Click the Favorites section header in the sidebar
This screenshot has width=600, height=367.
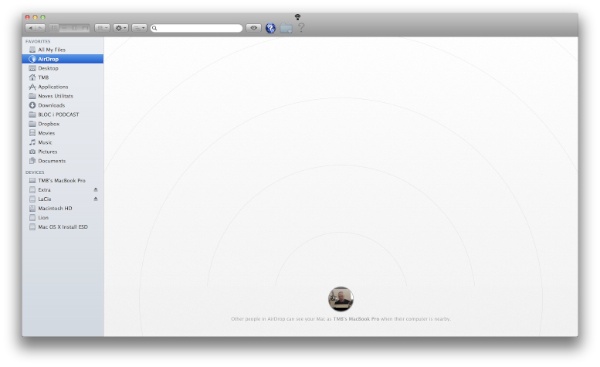coord(38,41)
